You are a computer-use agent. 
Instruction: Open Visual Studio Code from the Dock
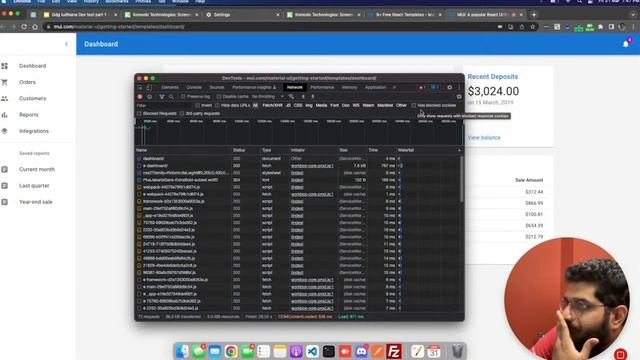pyautogui.click(x=312, y=351)
